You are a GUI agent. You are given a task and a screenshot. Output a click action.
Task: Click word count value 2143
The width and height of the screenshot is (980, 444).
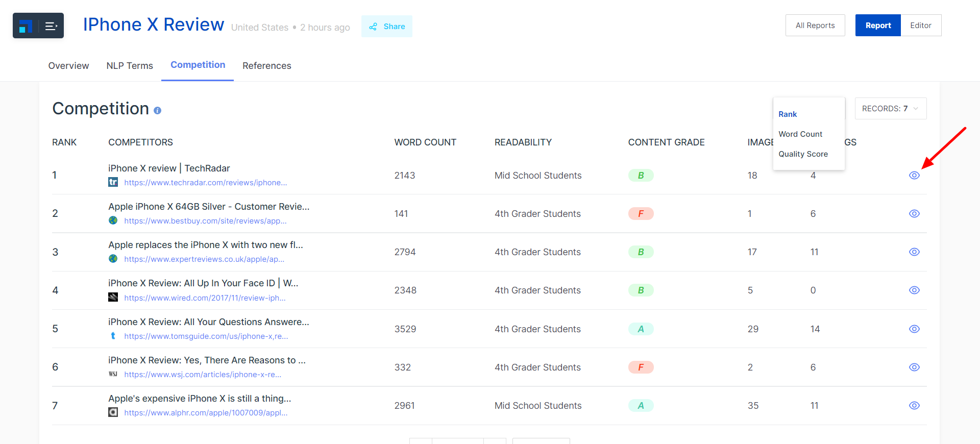[405, 176]
